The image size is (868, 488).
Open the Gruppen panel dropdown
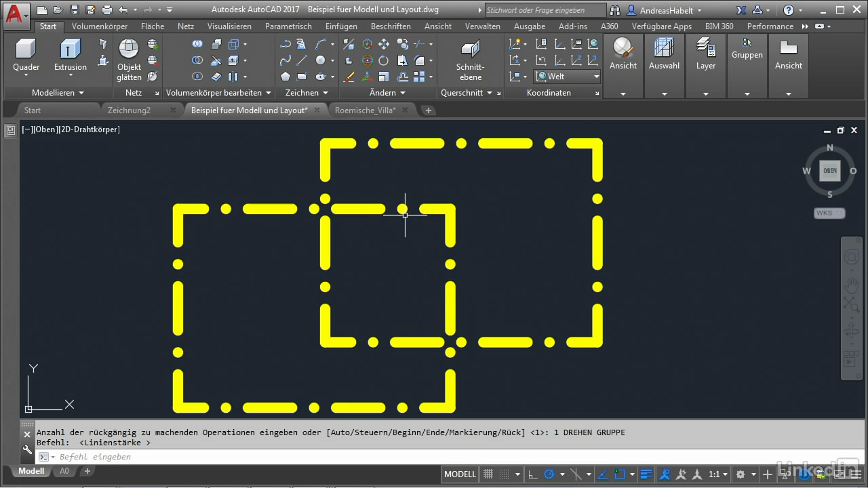tap(747, 94)
